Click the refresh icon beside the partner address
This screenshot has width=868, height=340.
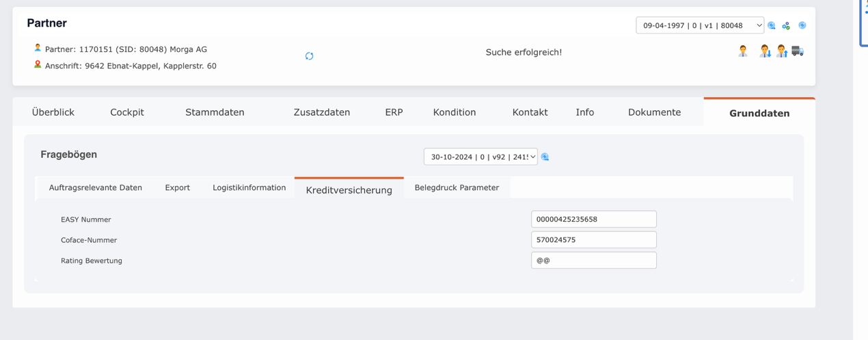pyautogui.click(x=309, y=56)
